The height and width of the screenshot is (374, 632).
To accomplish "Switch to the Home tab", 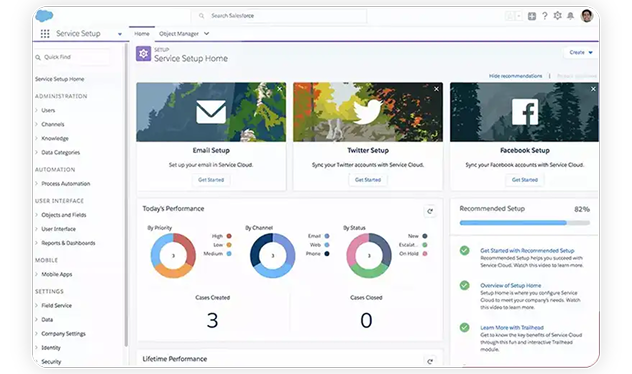I will (x=142, y=34).
